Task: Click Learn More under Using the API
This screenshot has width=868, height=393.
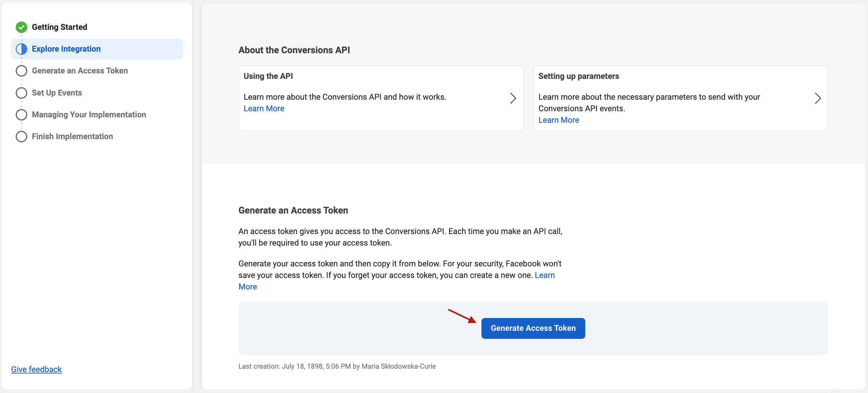Action: click(x=264, y=109)
